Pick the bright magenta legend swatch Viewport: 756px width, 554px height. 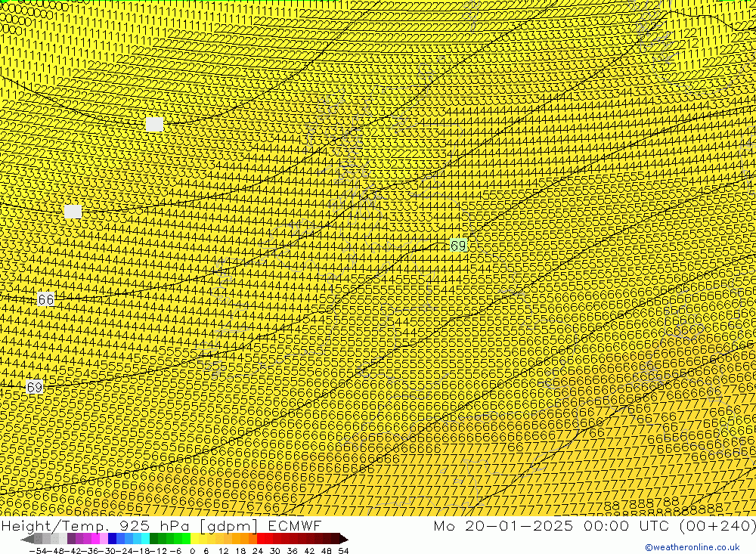click(96, 539)
